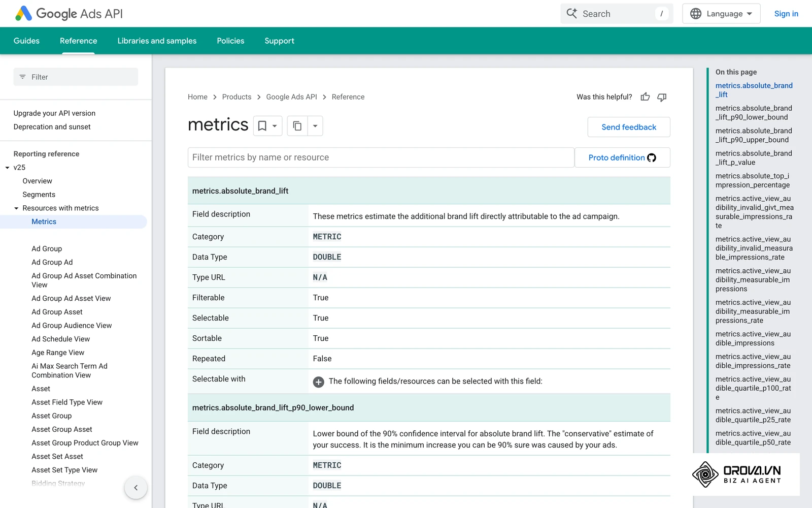Click the Google Ads API logo
Viewport: 812px width, 508px height.
pyautogui.click(x=69, y=14)
